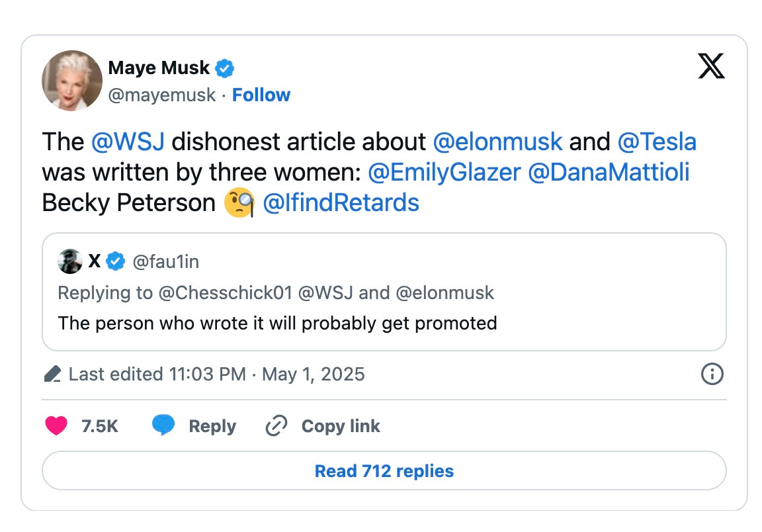Like the tweet via the heart icon

click(56, 426)
